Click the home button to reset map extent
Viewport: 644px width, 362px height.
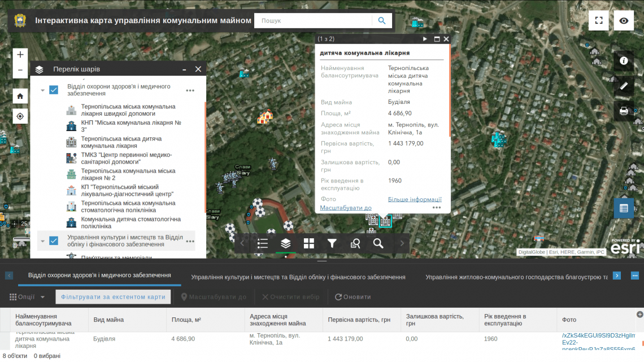[20, 95]
